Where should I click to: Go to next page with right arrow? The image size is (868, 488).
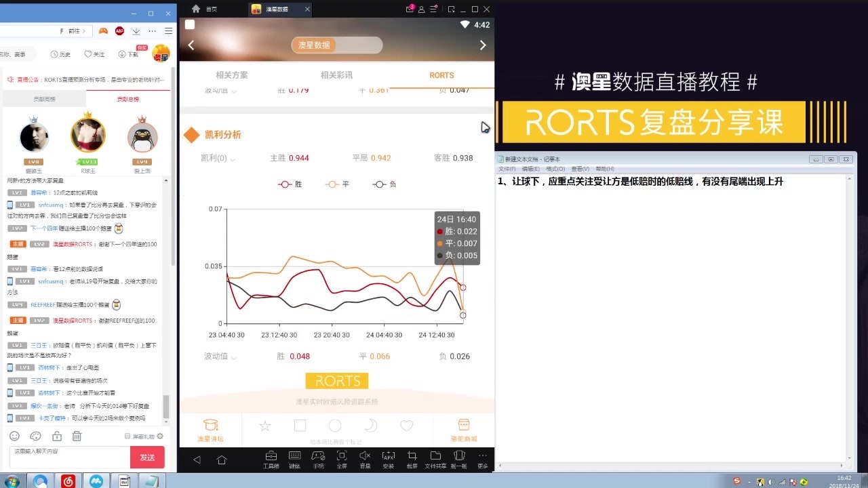(x=483, y=45)
